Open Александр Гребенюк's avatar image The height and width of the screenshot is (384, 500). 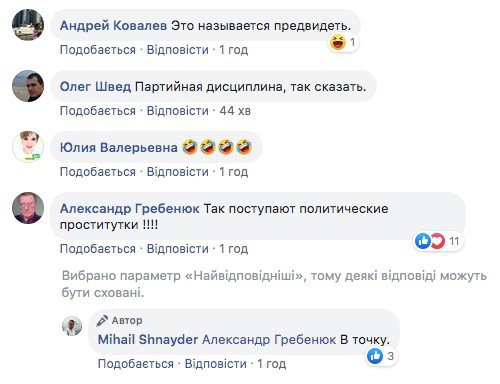click(28, 208)
